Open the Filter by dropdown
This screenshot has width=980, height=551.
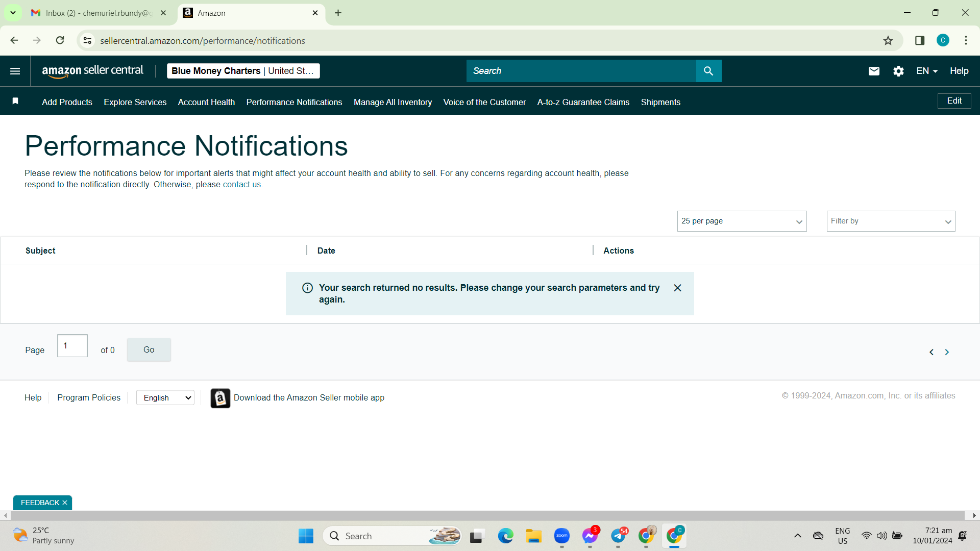tap(891, 221)
